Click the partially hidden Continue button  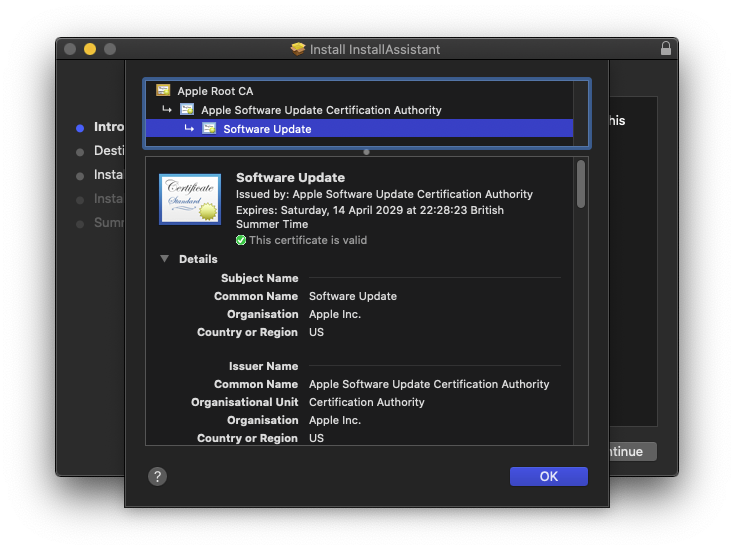tap(633, 451)
